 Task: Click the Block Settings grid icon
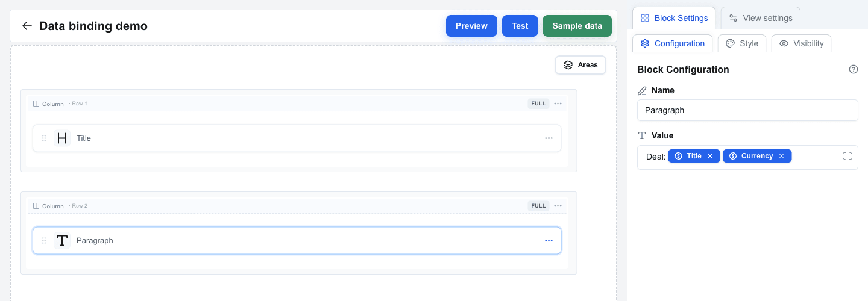(645, 18)
